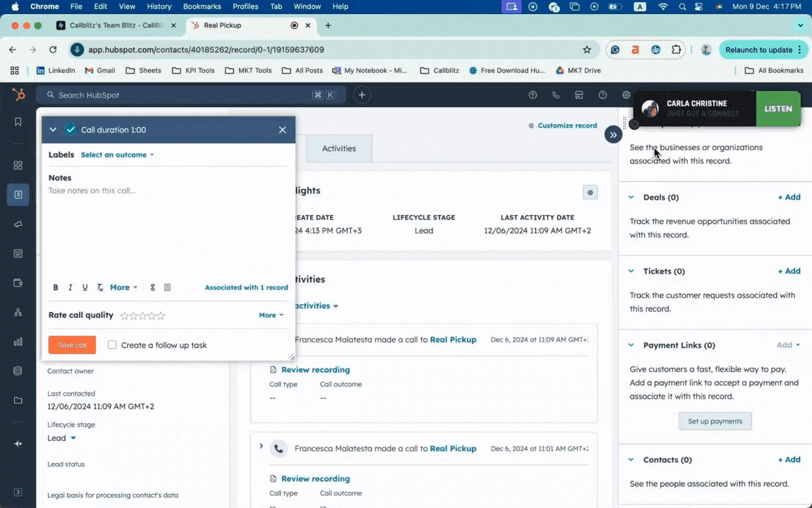Open the Library folder sidebar icon
812x508 pixels.
pos(18,400)
